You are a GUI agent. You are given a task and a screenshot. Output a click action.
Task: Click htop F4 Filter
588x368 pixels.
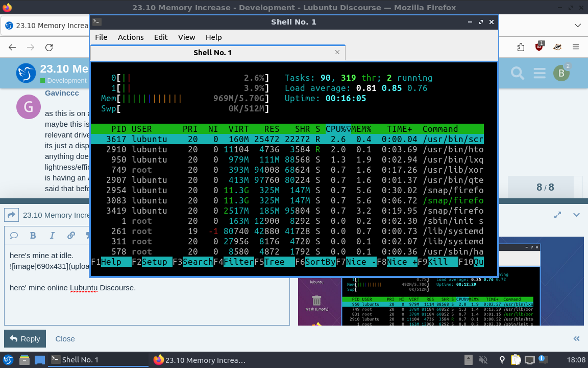pos(234,262)
